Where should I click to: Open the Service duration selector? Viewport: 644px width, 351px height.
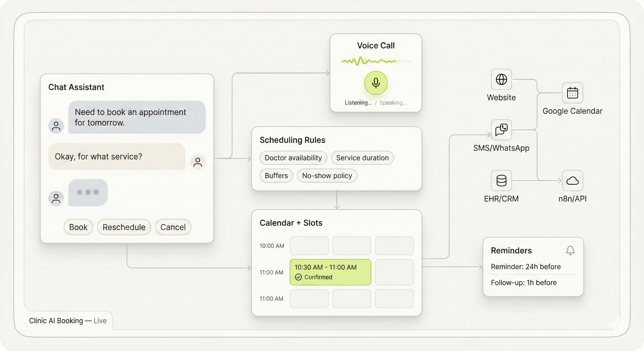coord(362,158)
